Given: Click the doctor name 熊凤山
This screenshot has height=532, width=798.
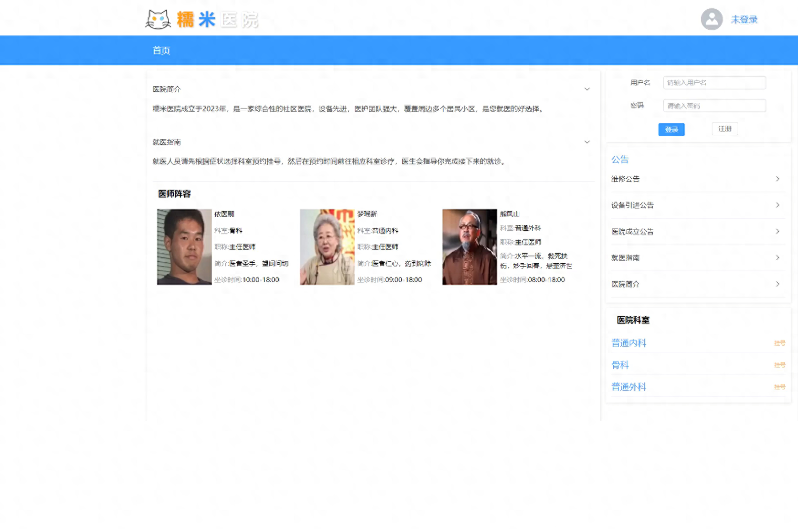Looking at the screenshot, I should [x=510, y=214].
